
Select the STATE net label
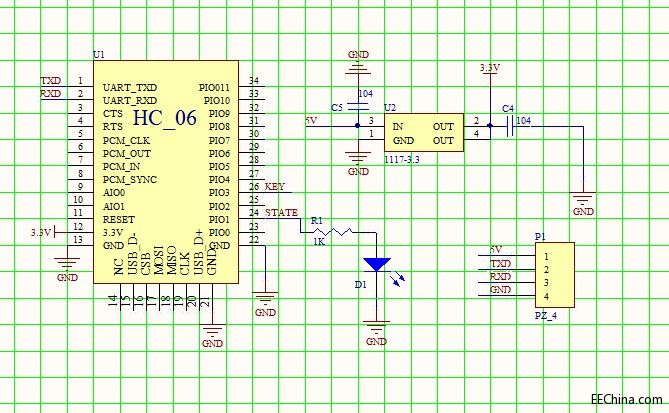pos(282,213)
